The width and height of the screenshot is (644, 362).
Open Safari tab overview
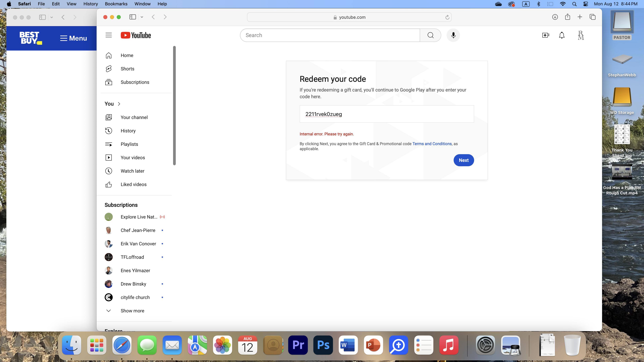point(593,17)
